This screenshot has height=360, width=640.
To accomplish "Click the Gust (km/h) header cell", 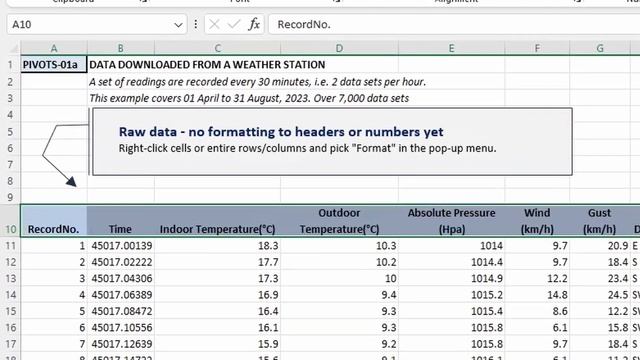I will [600, 221].
